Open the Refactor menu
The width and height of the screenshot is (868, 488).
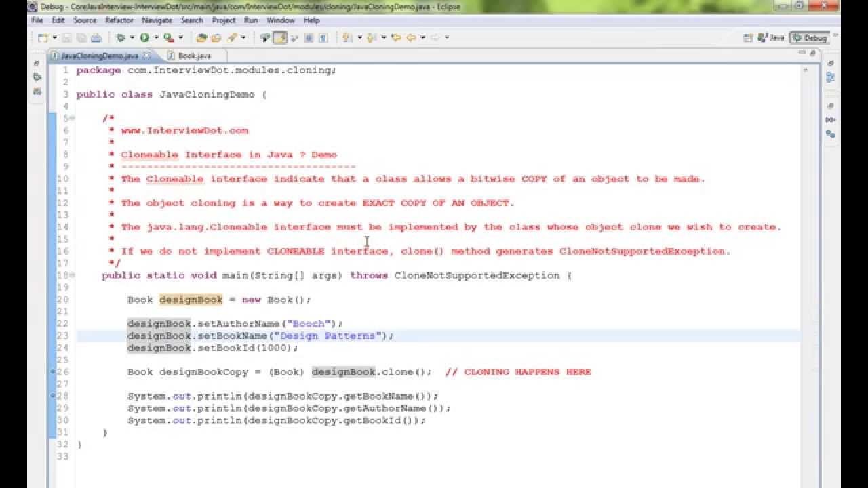[119, 20]
